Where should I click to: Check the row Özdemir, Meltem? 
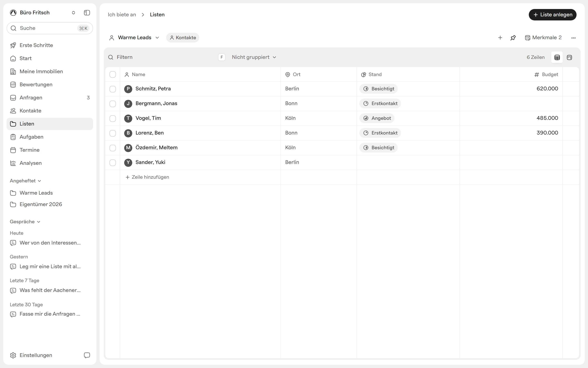(x=112, y=148)
